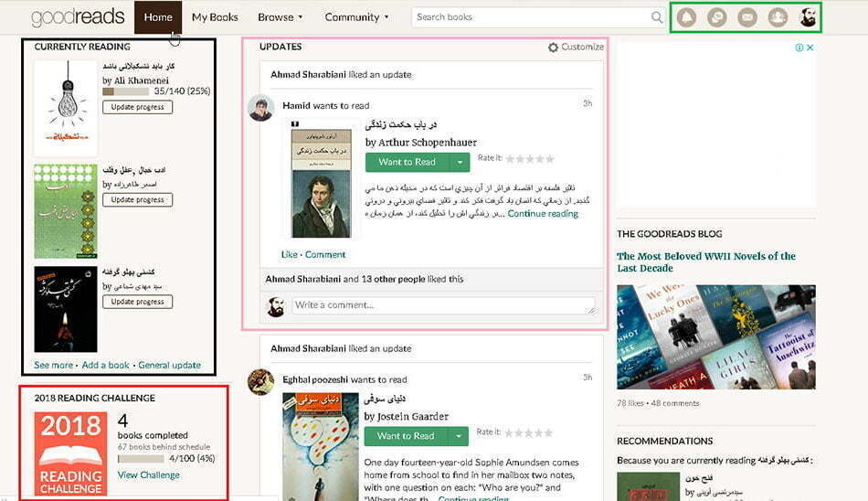Click Like under Hamid's update
Viewport: 868px width, 501px height.
coord(289,254)
